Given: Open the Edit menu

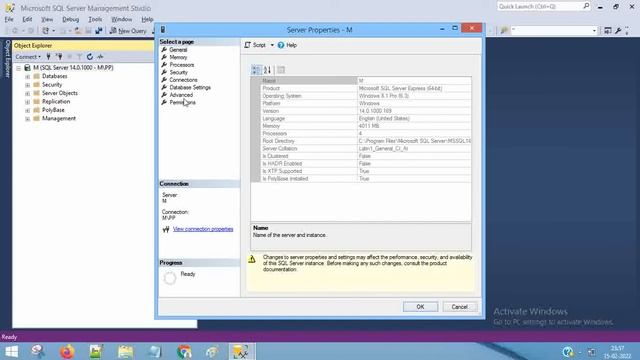Looking at the screenshot, I should [27, 19].
